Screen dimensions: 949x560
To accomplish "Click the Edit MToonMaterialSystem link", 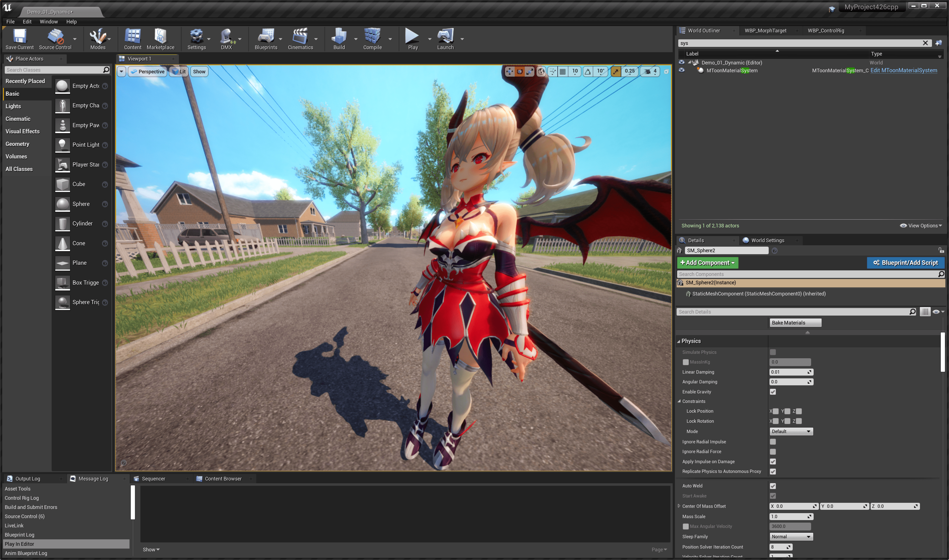I will [903, 71].
